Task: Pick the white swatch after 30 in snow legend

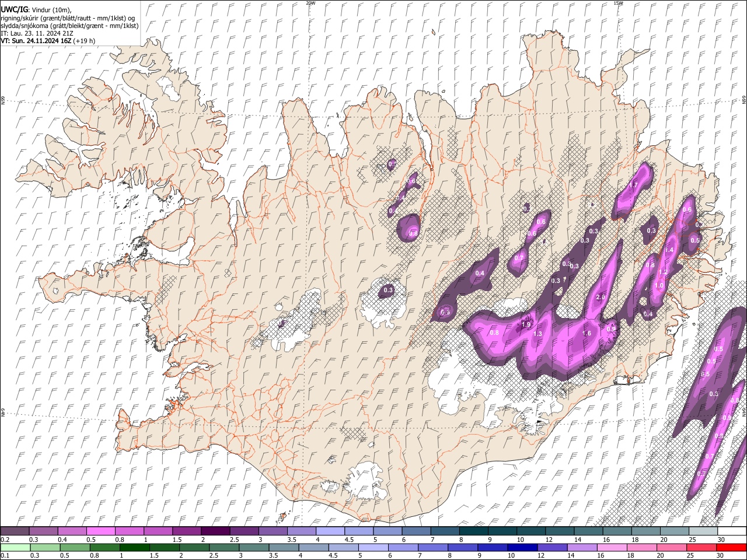Action: coord(732,531)
